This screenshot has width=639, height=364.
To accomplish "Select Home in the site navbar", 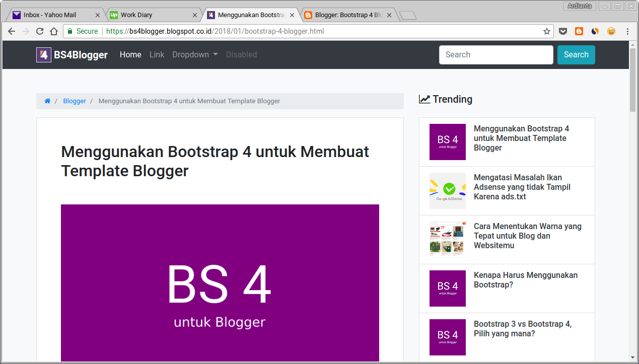I will tap(130, 54).
